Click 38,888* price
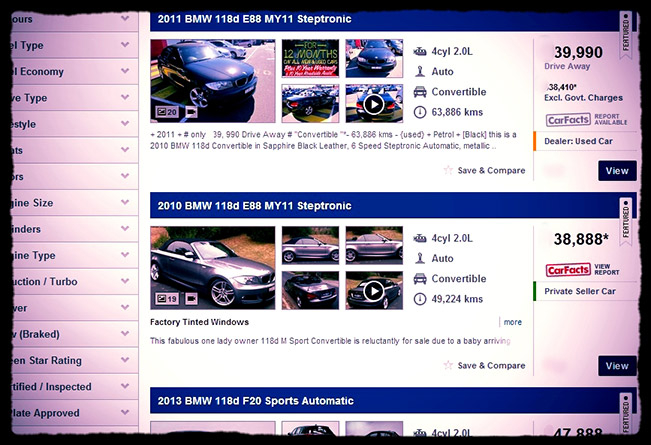The image size is (651, 445). tap(581, 239)
